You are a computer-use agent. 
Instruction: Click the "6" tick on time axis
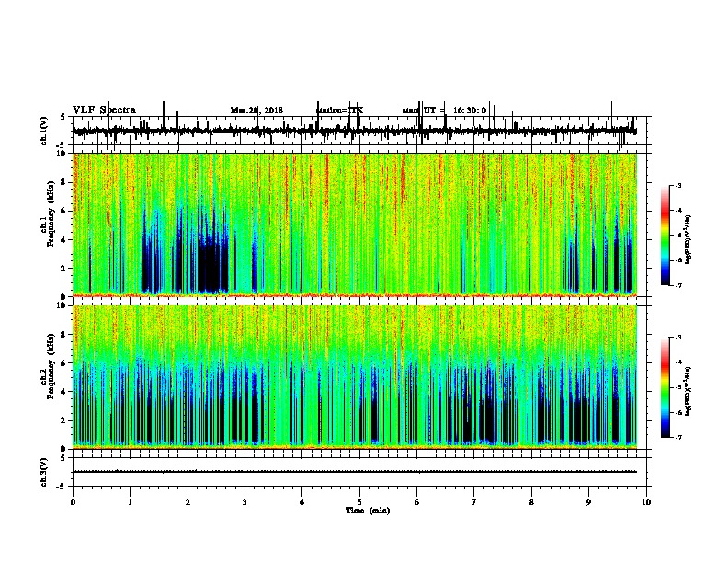[416, 502]
